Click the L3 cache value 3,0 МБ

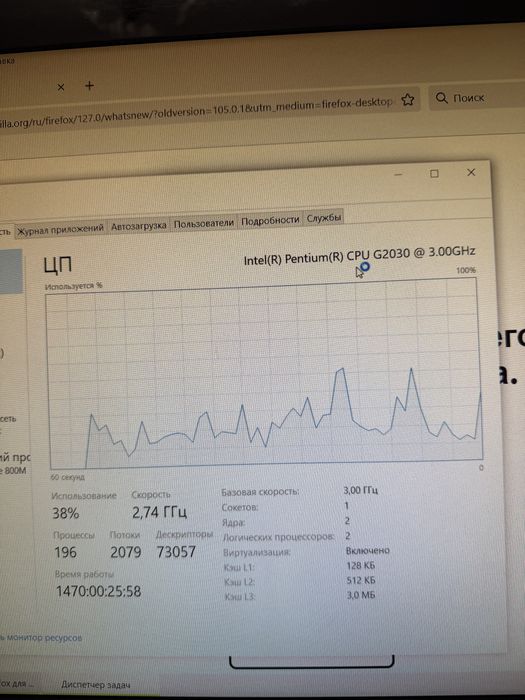361,595
